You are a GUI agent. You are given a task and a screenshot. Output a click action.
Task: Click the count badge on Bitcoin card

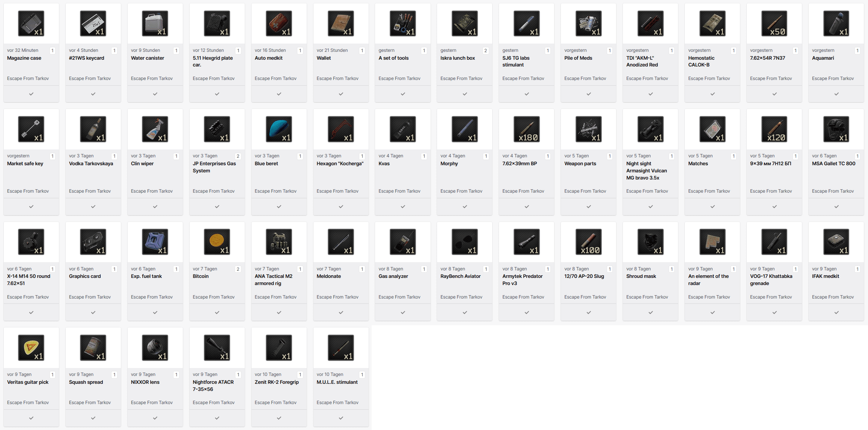point(238,269)
